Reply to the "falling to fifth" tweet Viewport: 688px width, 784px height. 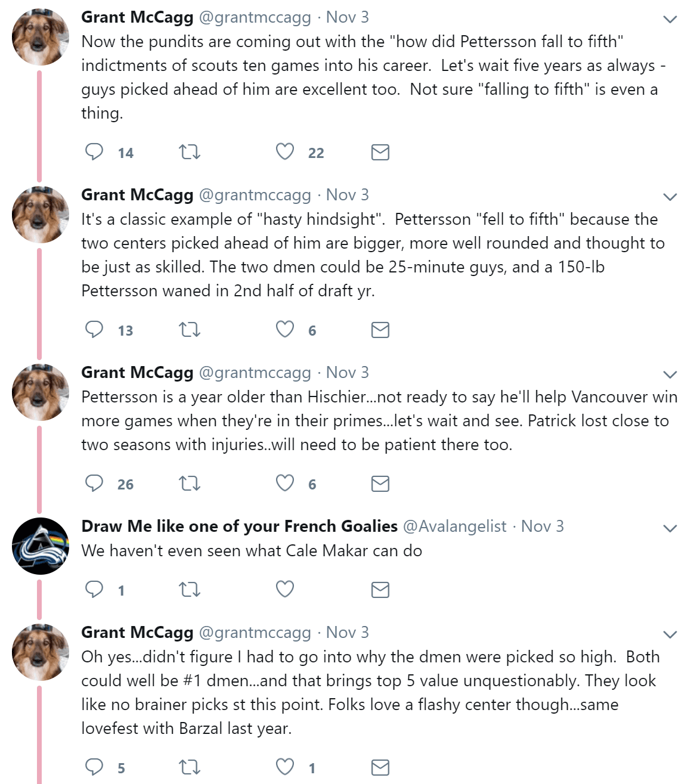pos(94,152)
